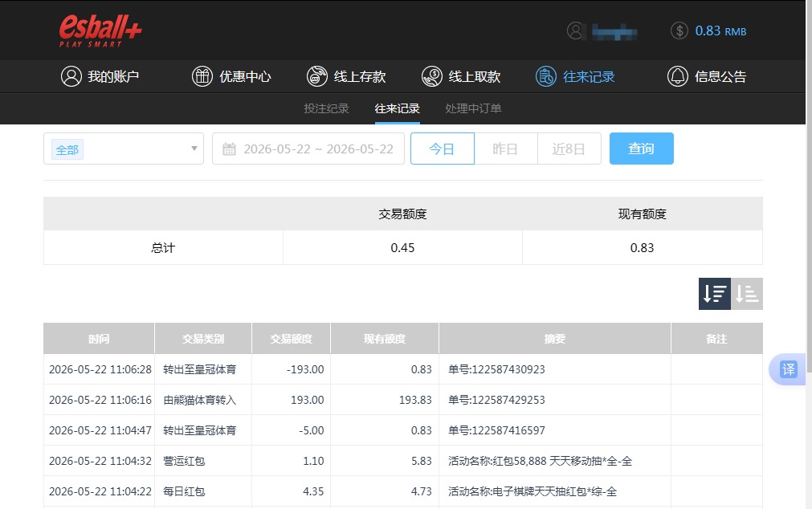Image resolution: width=812 pixels, height=509 pixels.
Task: Click the esball+ logo
Action: tap(100, 31)
